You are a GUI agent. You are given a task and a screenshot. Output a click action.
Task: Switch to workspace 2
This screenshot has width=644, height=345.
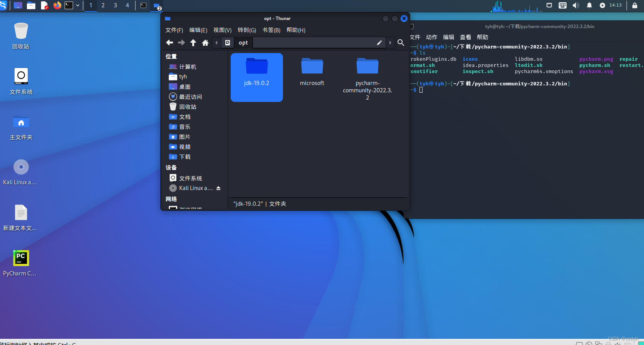[x=103, y=5]
